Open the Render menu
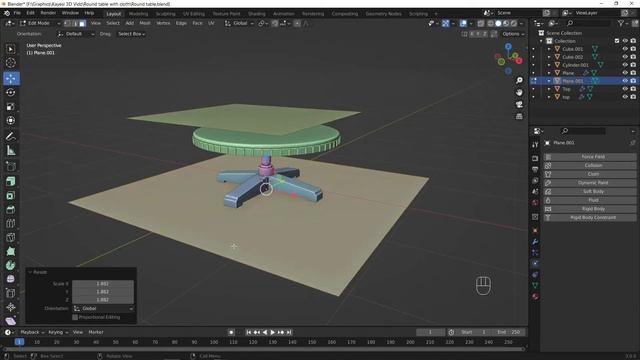This screenshot has width=640, height=360. 48,13
